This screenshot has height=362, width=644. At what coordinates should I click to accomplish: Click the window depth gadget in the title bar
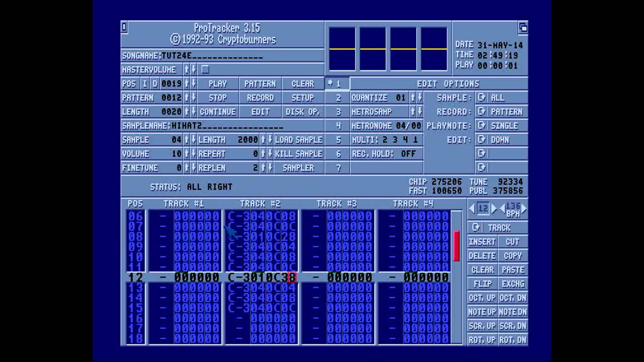pos(523,28)
